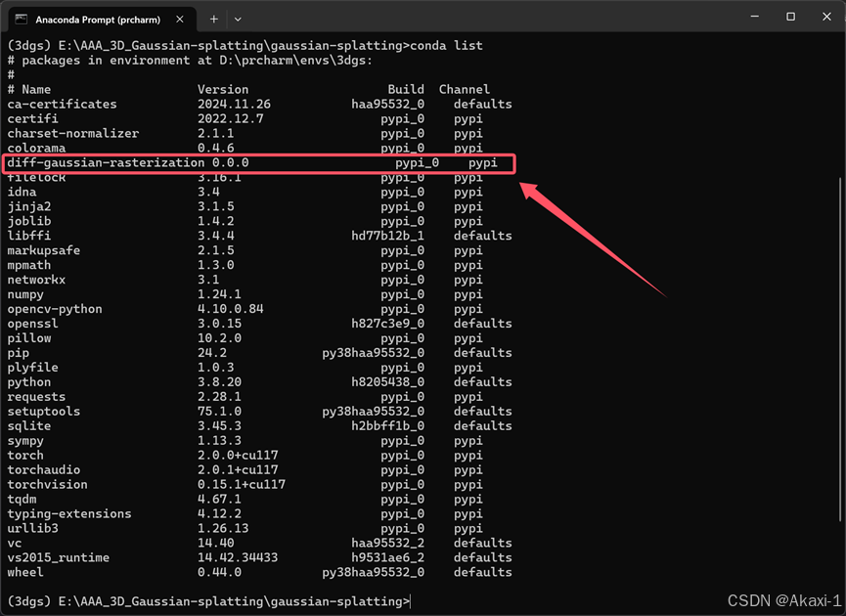
Task: Click the 'typing-extensions' package name
Action: tap(69, 513)
